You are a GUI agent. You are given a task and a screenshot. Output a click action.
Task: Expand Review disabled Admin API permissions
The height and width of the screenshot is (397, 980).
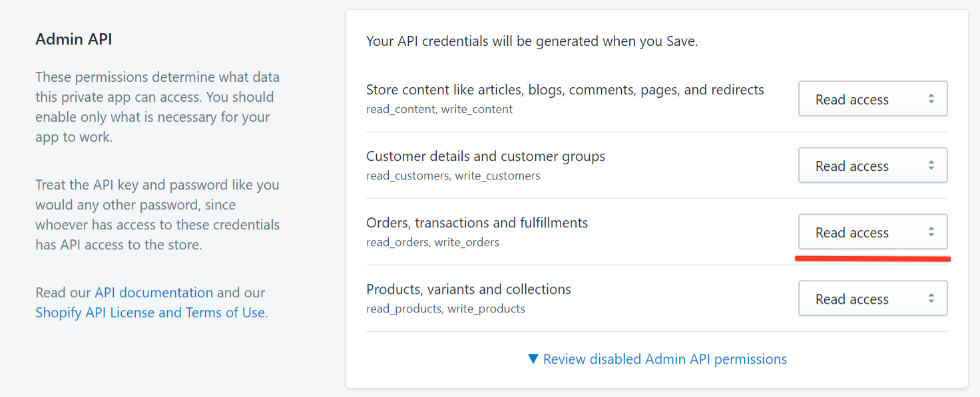657,359
